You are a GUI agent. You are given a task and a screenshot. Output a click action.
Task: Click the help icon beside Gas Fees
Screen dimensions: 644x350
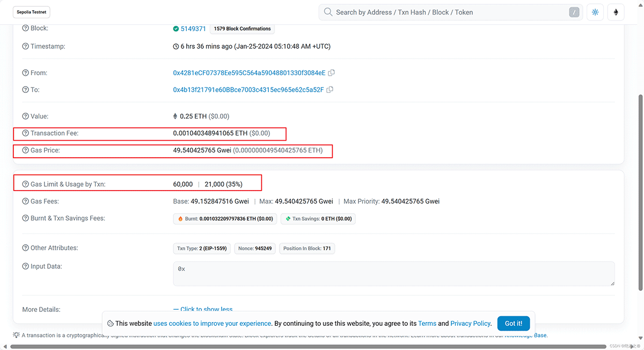tap(25, 201)
